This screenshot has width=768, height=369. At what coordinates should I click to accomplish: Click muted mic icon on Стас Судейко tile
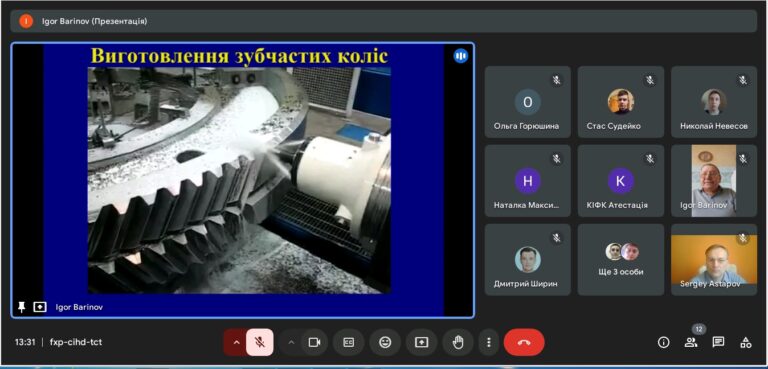pos(649,80)
